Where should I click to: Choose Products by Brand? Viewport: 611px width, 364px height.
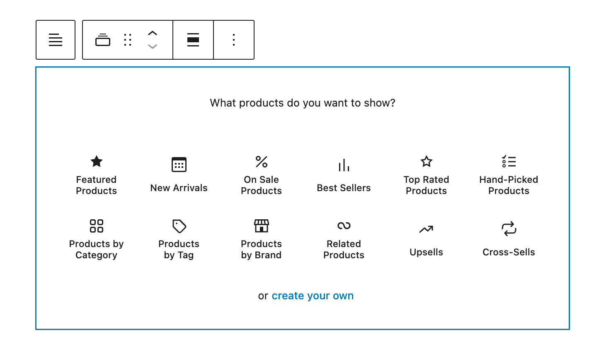pos(261,238)
